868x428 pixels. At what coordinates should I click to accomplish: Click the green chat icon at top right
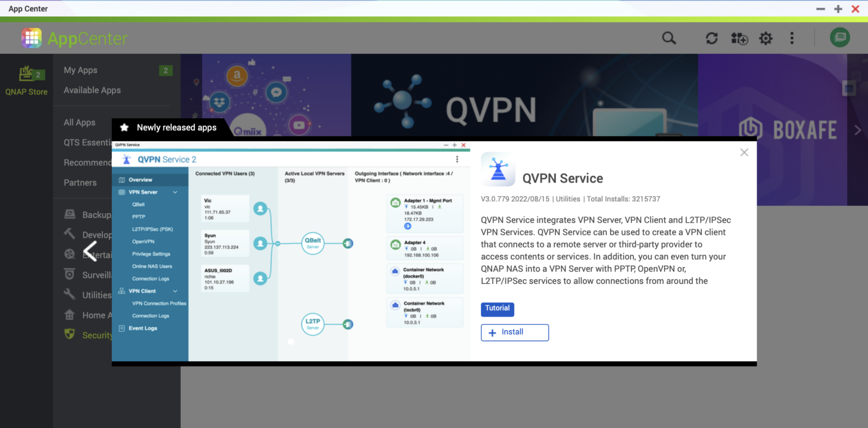pos(840,37)
